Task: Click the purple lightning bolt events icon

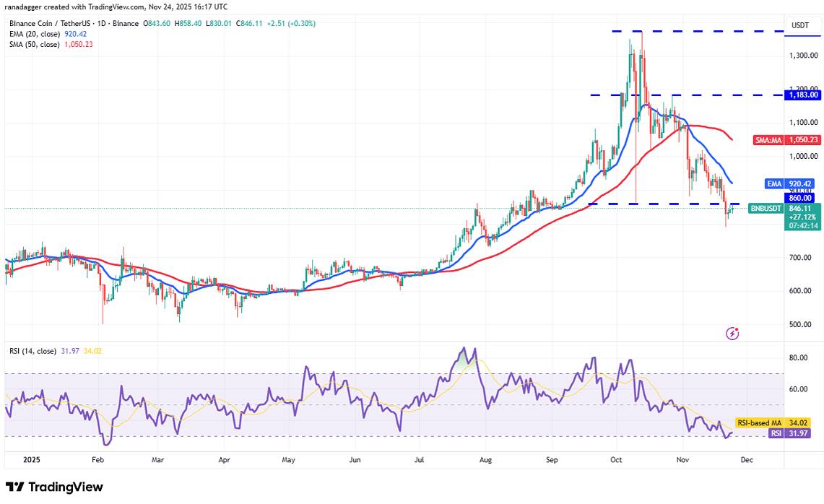Action: coord(733,333)
